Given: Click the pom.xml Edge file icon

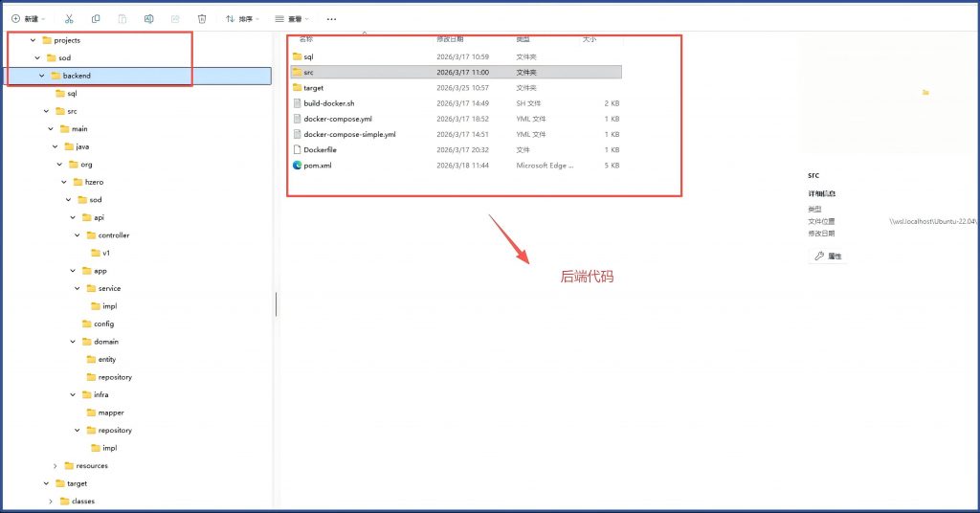Looking at the screenshot, I should tap(297, 166).
